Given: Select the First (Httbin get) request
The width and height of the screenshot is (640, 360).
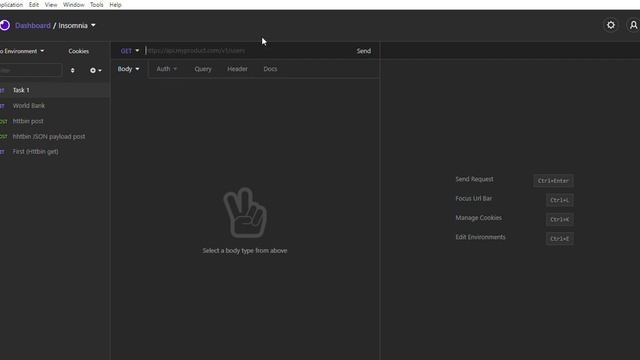Looking at the screenshot, I should click(55, 151).
